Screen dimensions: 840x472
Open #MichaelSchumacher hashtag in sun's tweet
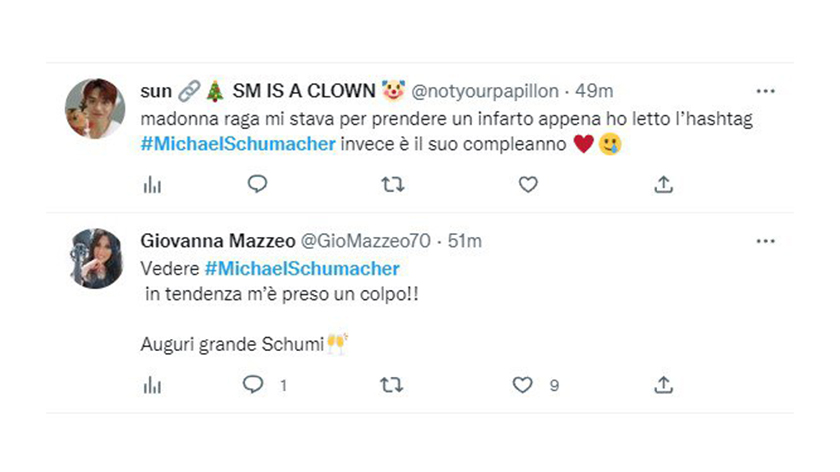pyautogui.click(x=238, y=143)
